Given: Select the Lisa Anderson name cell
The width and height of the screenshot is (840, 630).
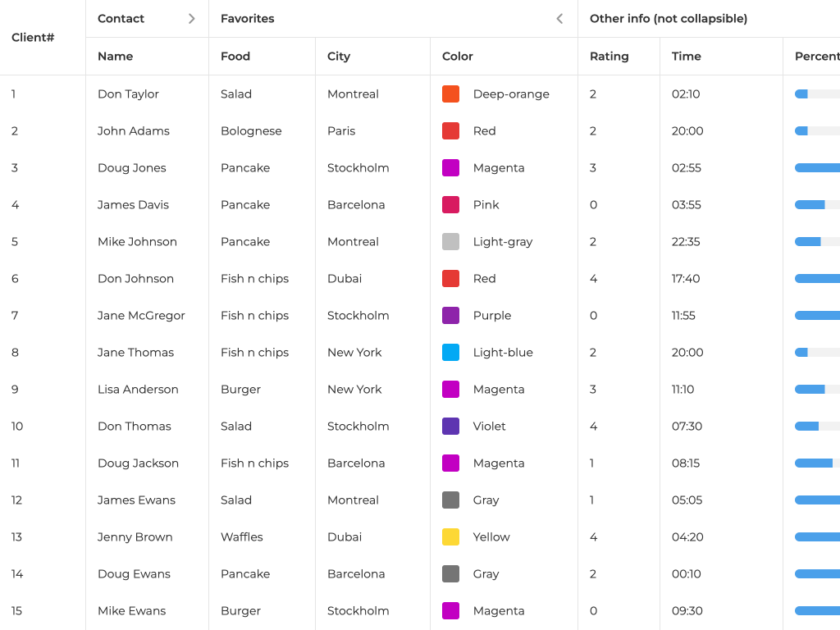Looking at the screenshot, I should click(x=138, y=390).
